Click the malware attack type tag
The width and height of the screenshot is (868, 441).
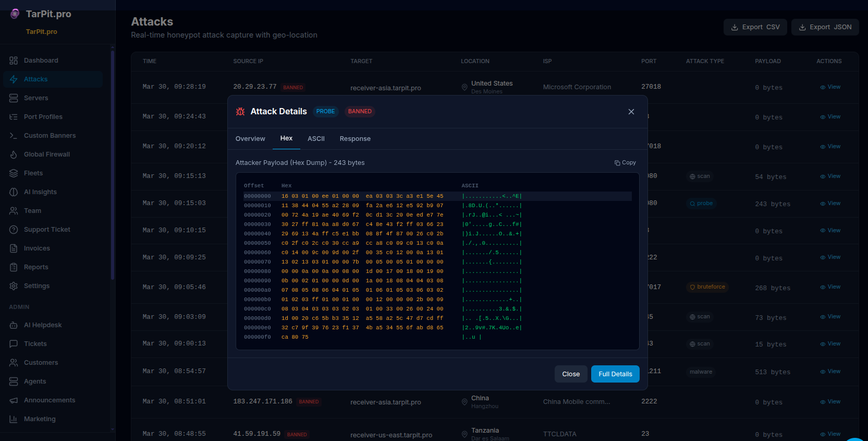click(701, 372)
